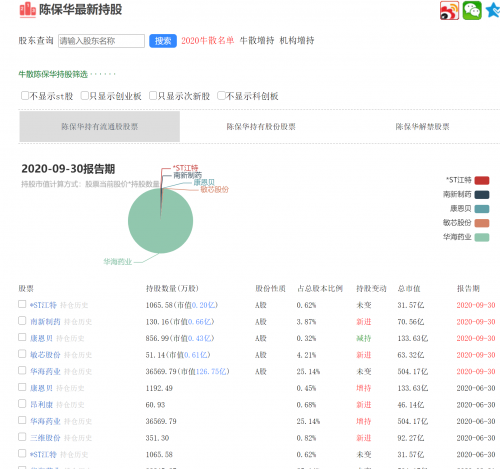This screenshot has width=500, height=469.
Task: Toggle orange 敏芯股份 legend swatch
Action: pos(482,223)
